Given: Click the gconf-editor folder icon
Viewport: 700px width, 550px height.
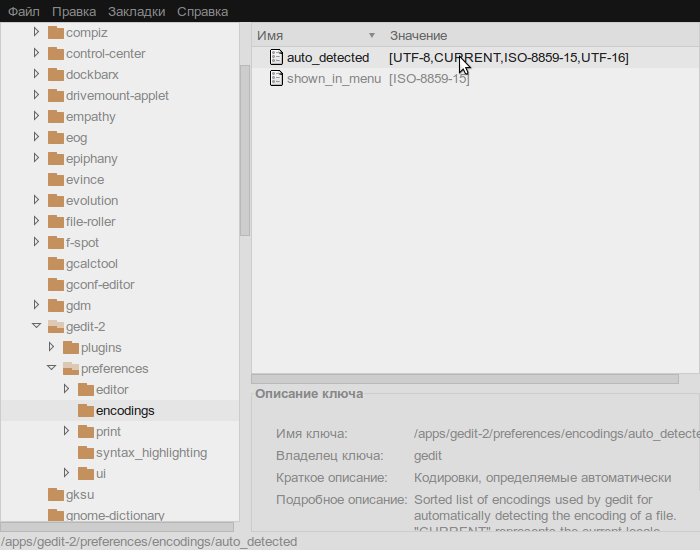Looking at the screenshot, I should (56, 284).
